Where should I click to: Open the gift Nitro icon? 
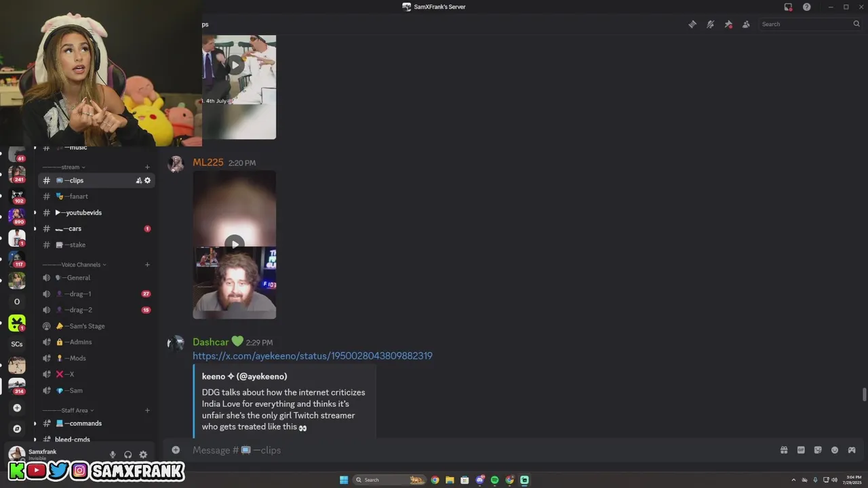(784, 450)
